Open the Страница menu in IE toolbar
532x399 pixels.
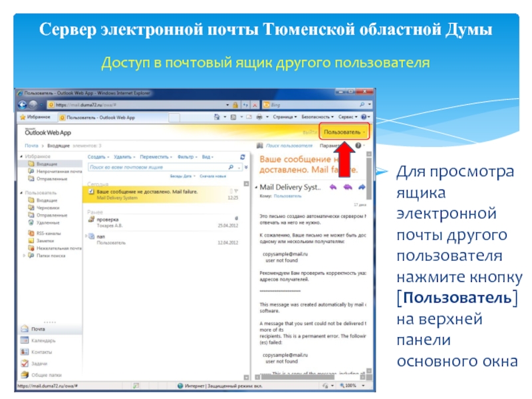pyautogui.click(x=285, y=117)
